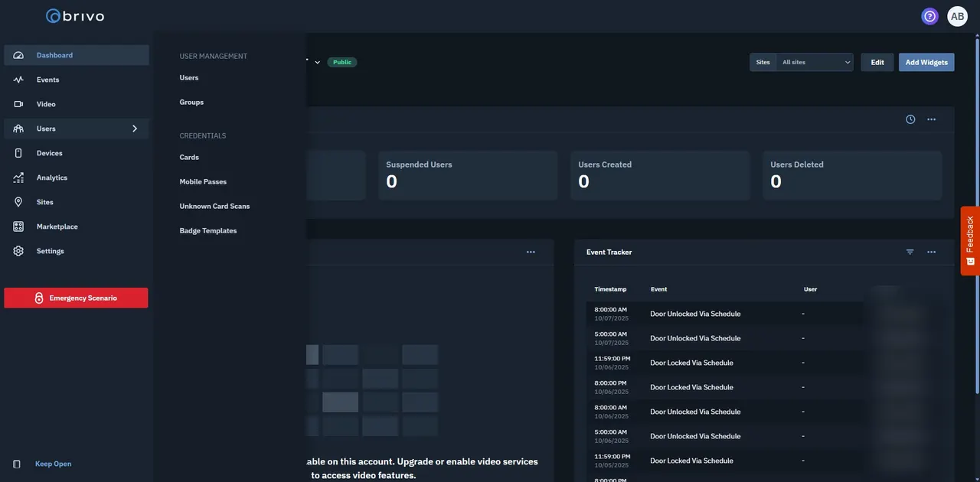Click the Video camera icon

coord(18,104)
